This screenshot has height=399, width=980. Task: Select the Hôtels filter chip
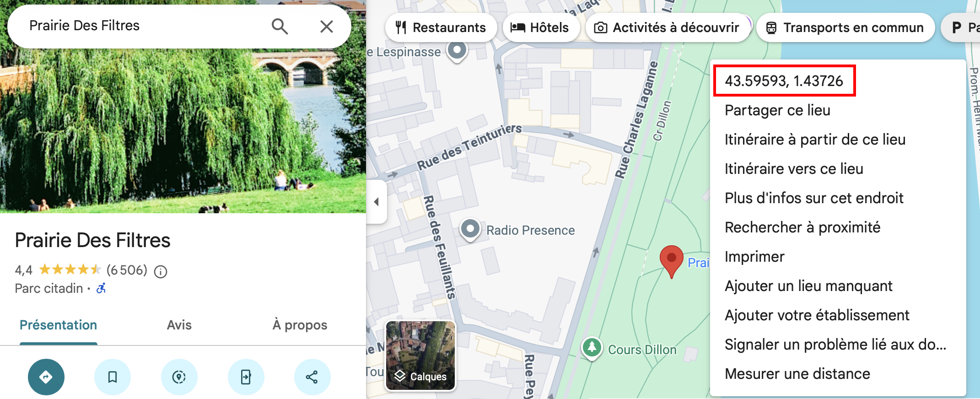(x=541, y=27)
